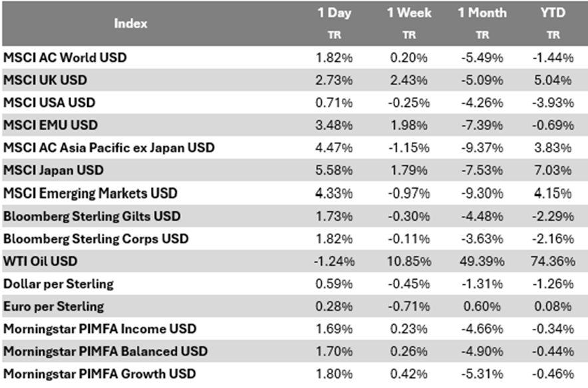The image size is (588, 388).
Task: Select the Euro per Sterling row label
Action: coord(54,306)
